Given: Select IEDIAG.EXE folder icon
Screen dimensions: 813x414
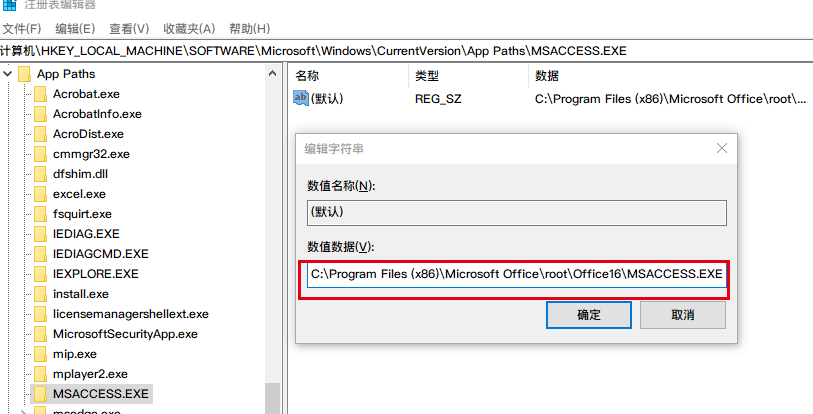Looking at the screenshot, I should (x=40, y=234).
